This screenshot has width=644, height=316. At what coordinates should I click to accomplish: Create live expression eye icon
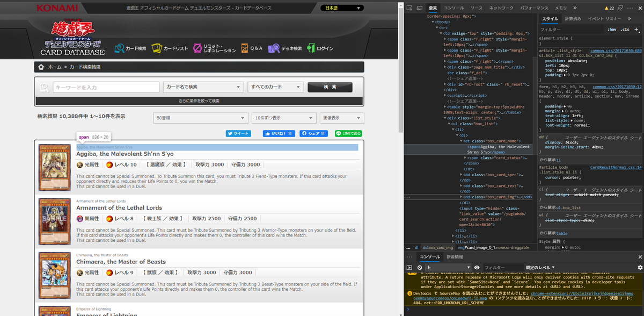[477, 267]
